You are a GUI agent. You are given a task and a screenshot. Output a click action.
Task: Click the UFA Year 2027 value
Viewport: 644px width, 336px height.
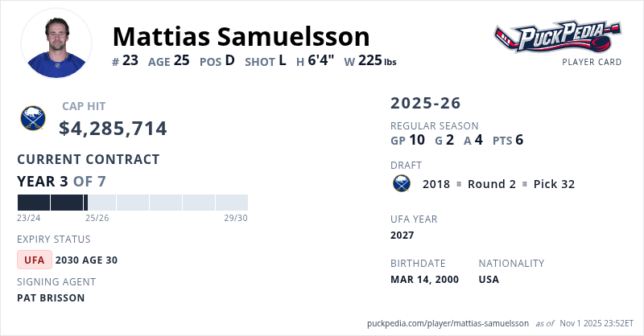coord(402,235)
